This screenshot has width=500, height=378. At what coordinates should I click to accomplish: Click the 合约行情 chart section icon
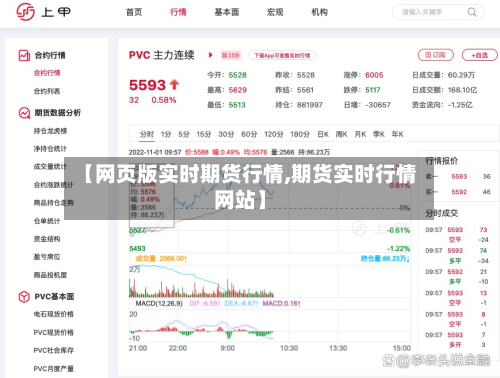point(24,55)
